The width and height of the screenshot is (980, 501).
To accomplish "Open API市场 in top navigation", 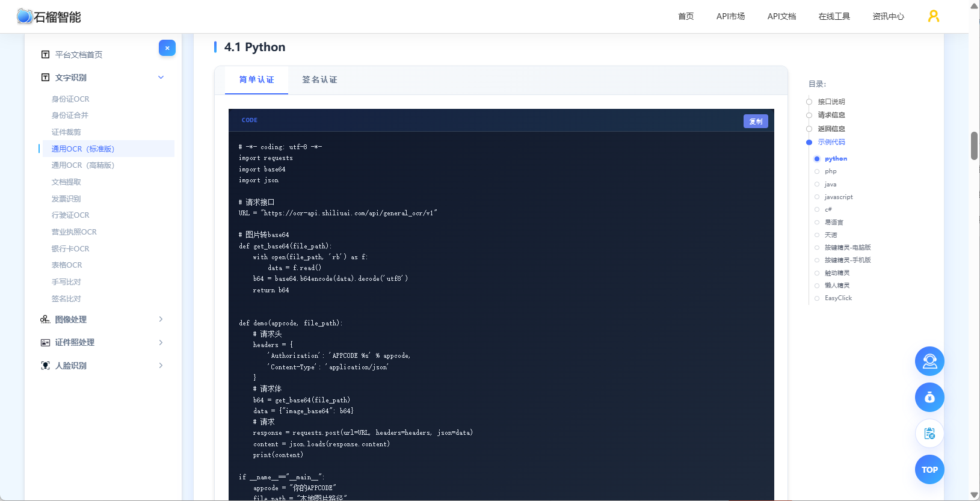I will click(x=730, y=17).
